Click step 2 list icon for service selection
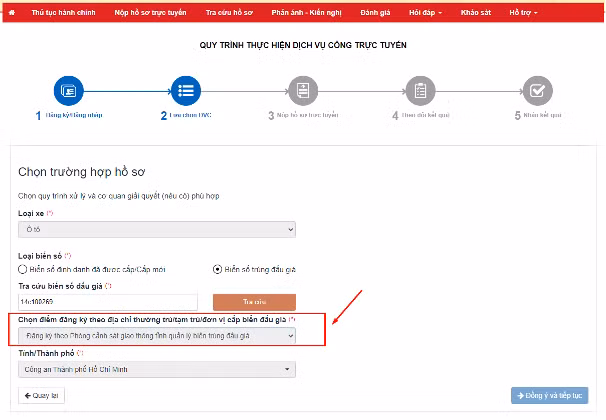Image resolution: width=606 pixels, height=420 pixels. (x=185, y=91)
